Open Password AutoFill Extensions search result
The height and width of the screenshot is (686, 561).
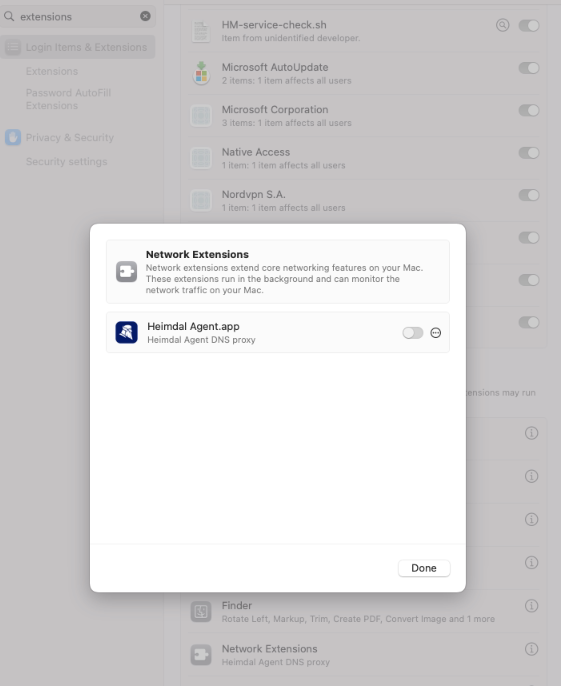click(x=68, y=99)
